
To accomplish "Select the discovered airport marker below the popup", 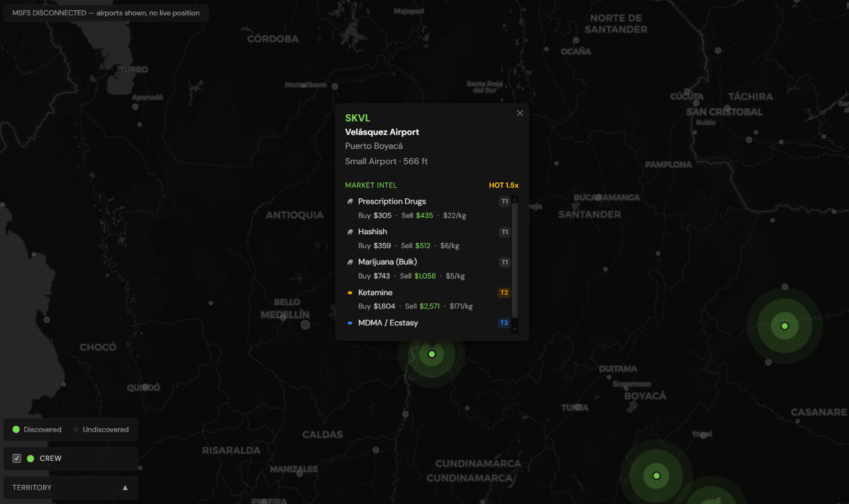I will pyautogui.click(x=432, y=354).
